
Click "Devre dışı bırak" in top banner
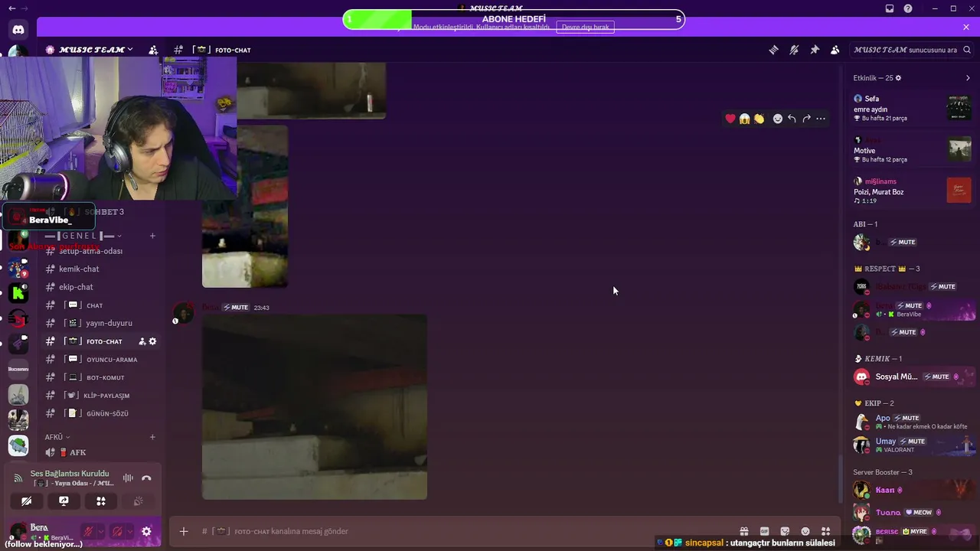pyautogui.click(x=586, y=28)
